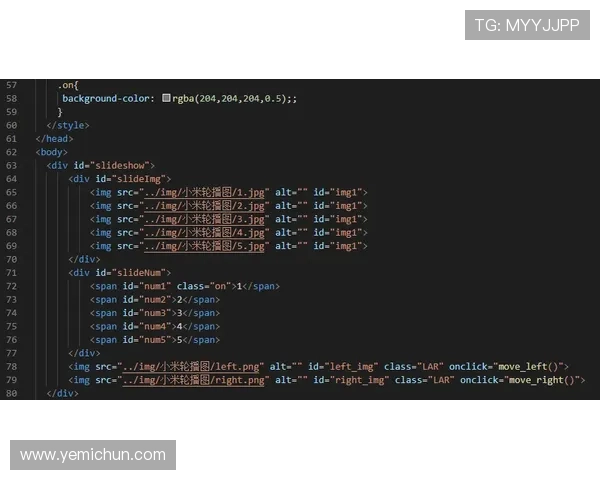Screen dimensions: 600x480
Task: Click the www.yemichun.com watermark label
Action: [x=92, y=455]
